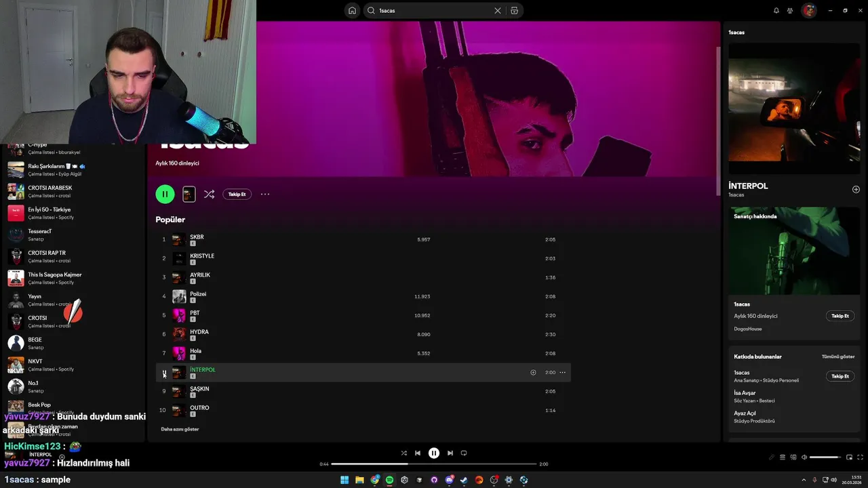868x488 pixels.
Task: Click the Takip Et button under artist header
Action: (x=237, y=194)
